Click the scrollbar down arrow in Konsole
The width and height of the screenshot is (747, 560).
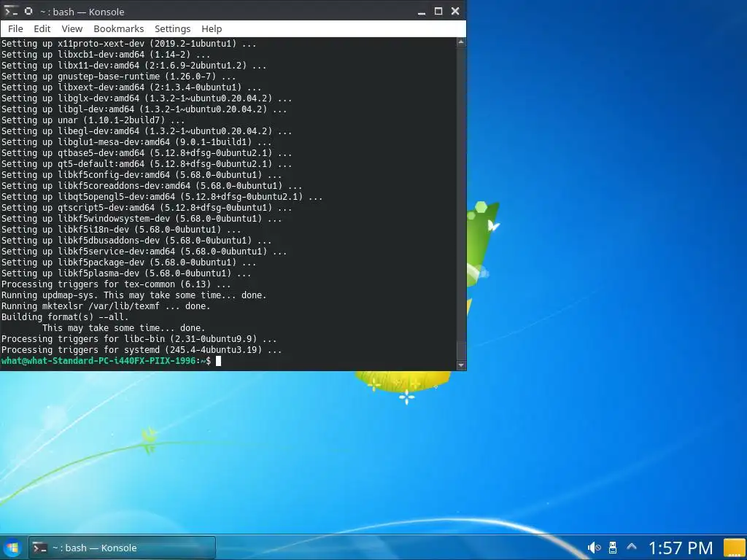pos(461,365)
